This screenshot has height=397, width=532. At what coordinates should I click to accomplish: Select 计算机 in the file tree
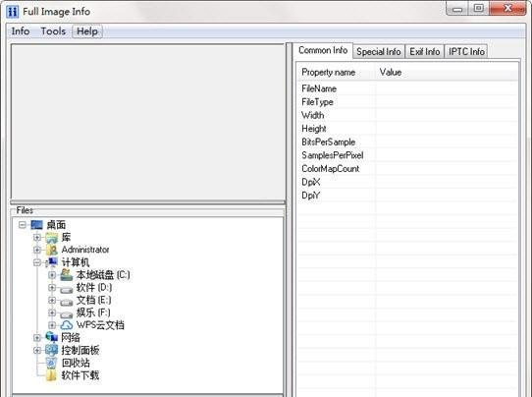coord(76,262)
